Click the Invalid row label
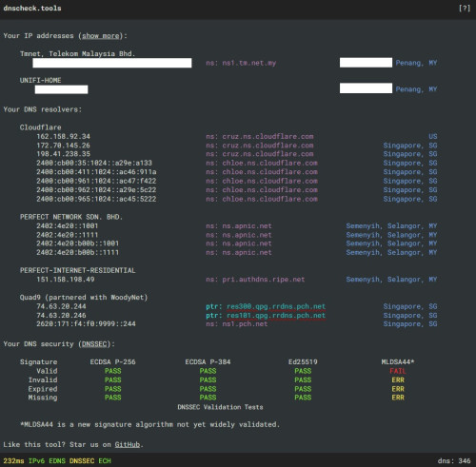This screenshot has height=467, width=476. [x=43, y=379]
